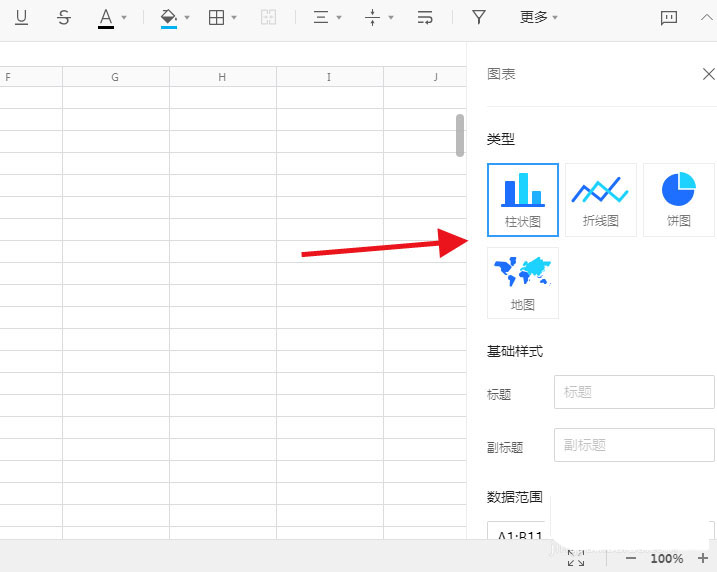
Task: Toggle underline text formatting
Action: [x=22, y=18]
